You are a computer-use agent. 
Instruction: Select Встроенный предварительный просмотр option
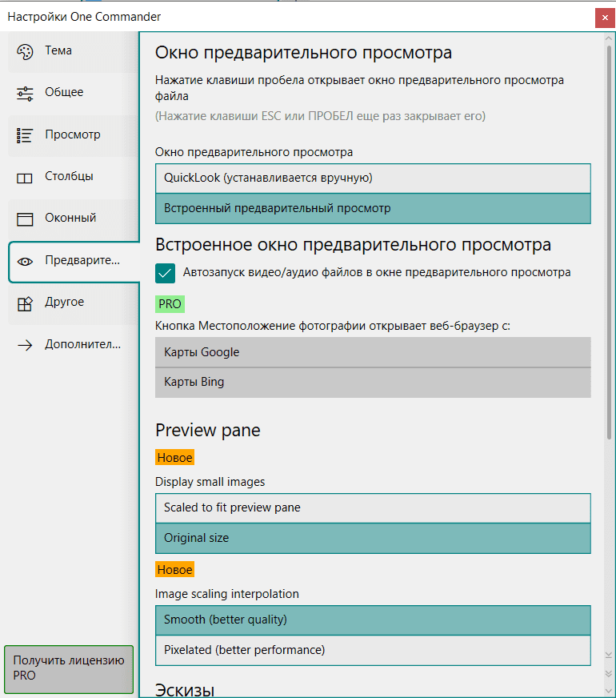click(x=373, y=208)
